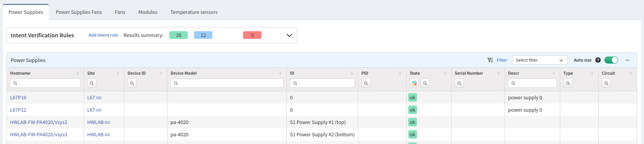The height and width of the screenshot is (144, 644).
Task: Expand the Intent Verification Rules panel
Action: pyautogui.click(x=289, y=35)
